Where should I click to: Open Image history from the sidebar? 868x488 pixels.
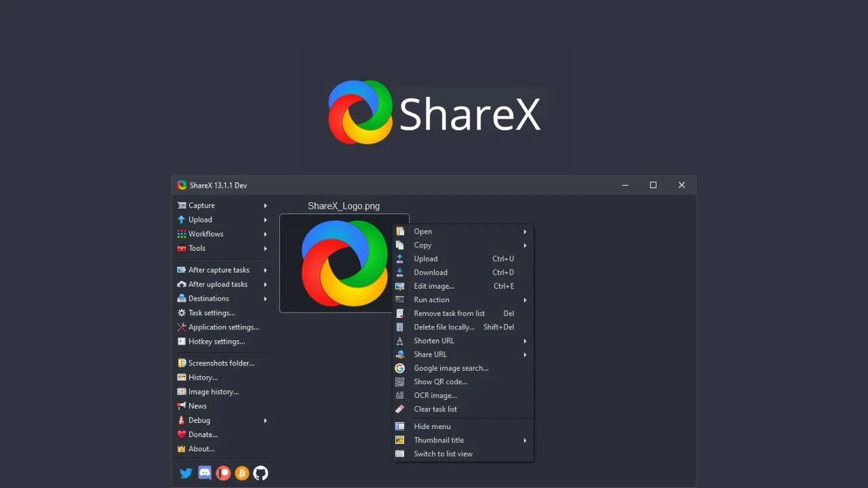coord(212,391)
